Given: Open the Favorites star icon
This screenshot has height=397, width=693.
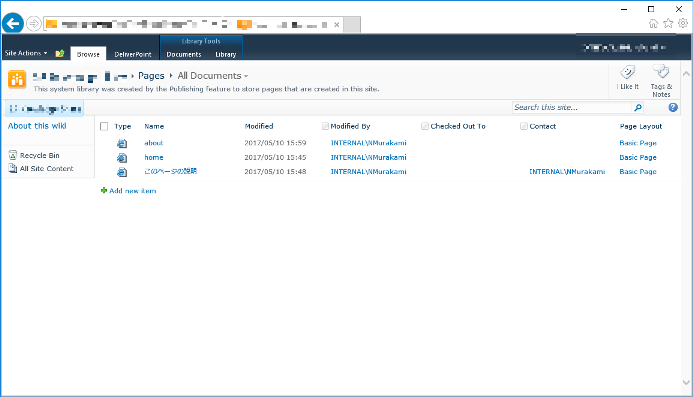Looking at the screenshot, I should (x=668, y=23).
